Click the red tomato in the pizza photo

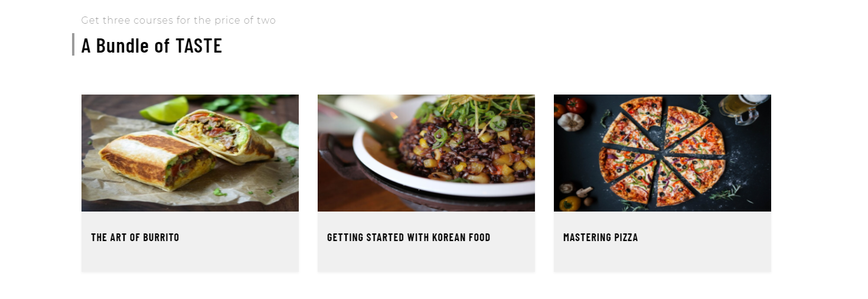coord(576,105)
